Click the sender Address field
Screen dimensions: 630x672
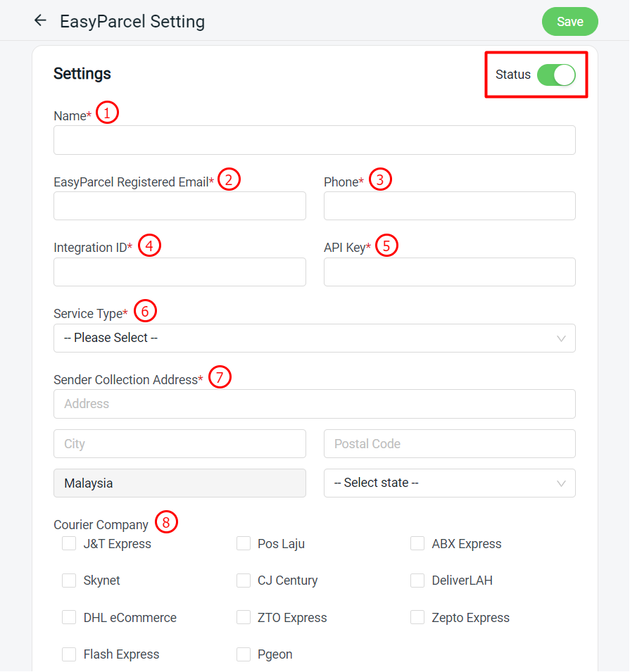(x=315, y=404)
